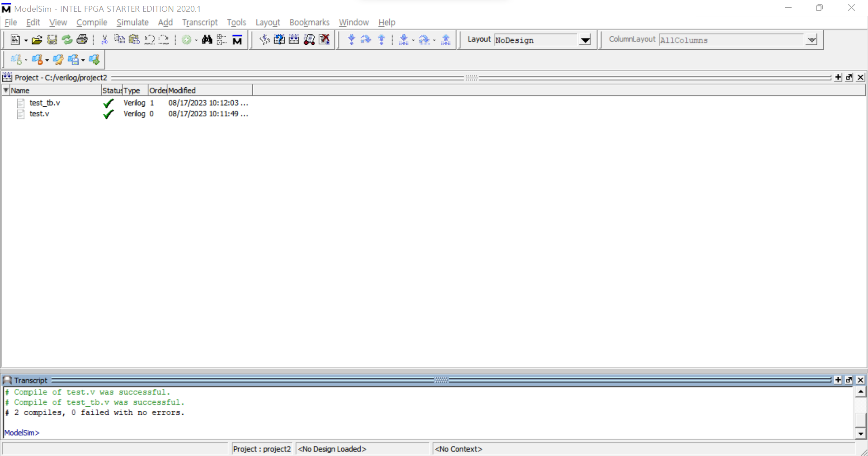The height and width of the screenshot is (456, 868).
Task: Open the Transcript menu
Action: coord(200,22)
